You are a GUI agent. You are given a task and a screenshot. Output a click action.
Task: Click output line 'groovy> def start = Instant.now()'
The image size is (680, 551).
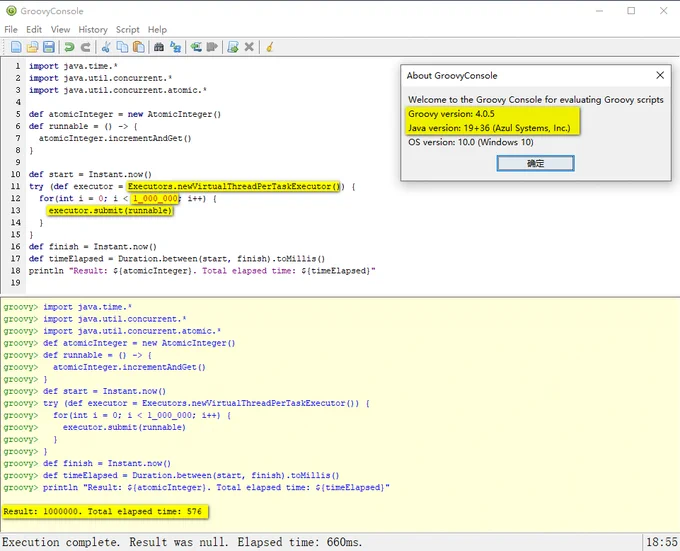click(x=85, y=391)
